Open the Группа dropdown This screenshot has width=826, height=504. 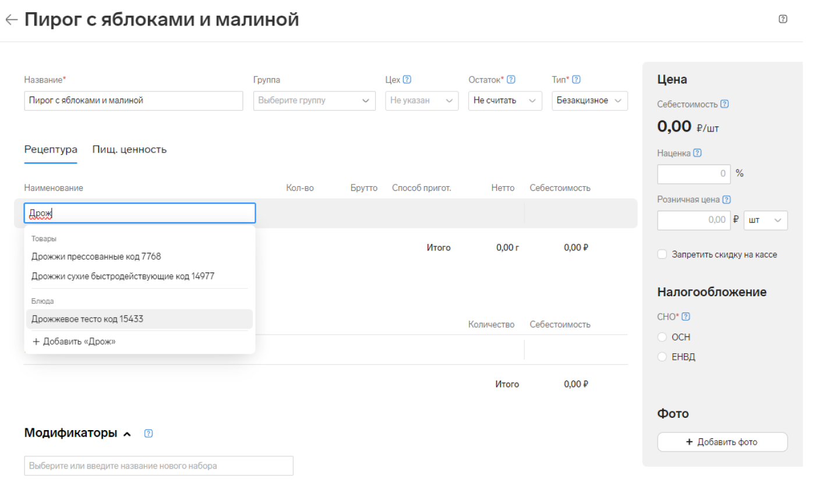[315, 101]
